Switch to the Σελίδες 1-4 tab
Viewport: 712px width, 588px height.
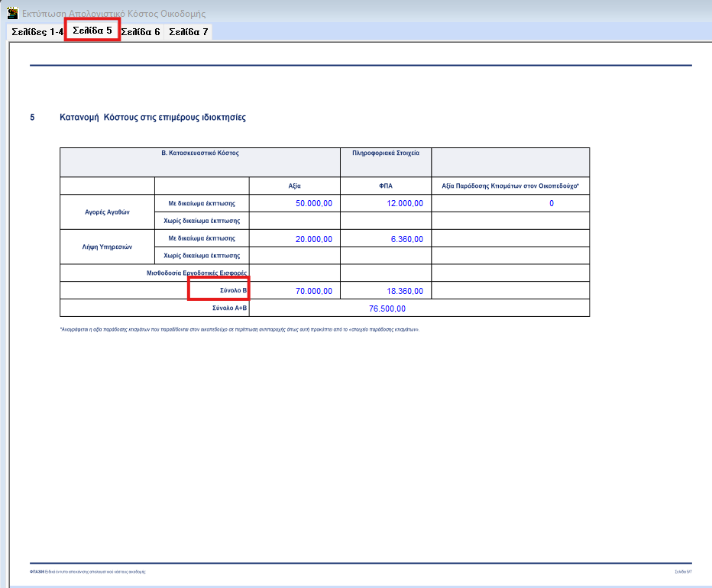pos(37,32)
